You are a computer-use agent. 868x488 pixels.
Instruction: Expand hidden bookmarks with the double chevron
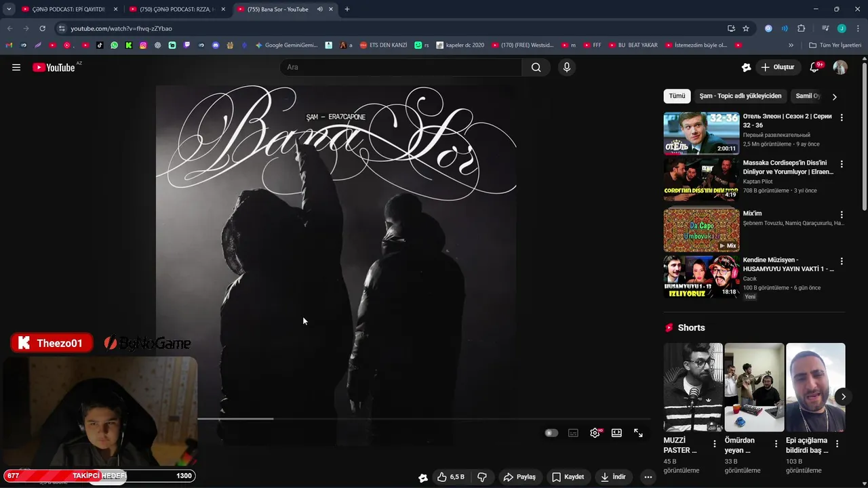coord(791,45)
